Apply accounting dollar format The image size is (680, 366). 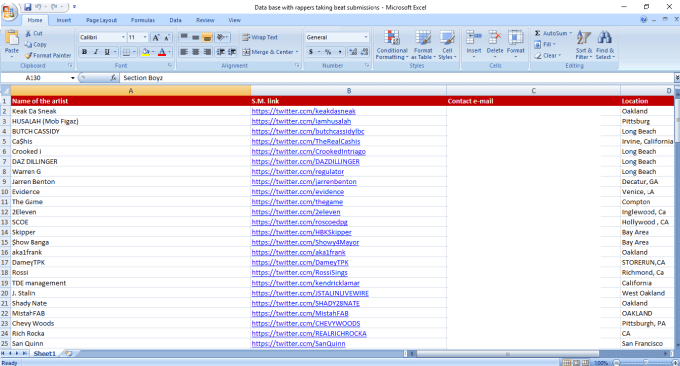click(311, 52)
